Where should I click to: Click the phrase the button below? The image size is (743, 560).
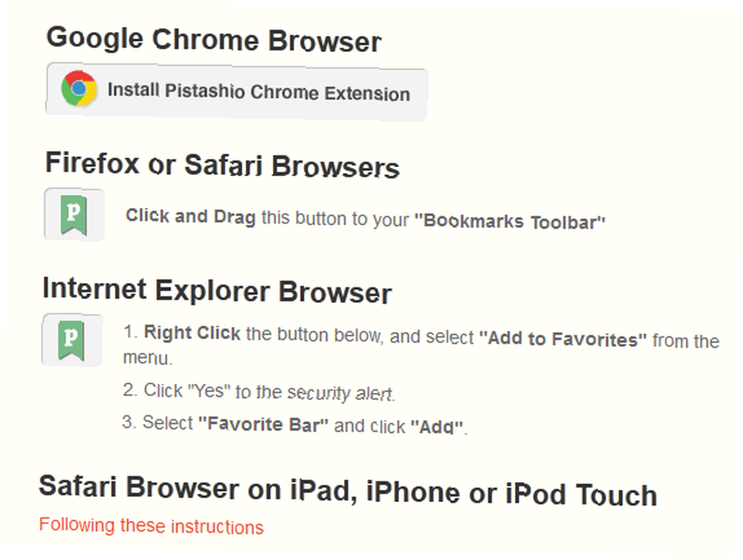[314, 335]
